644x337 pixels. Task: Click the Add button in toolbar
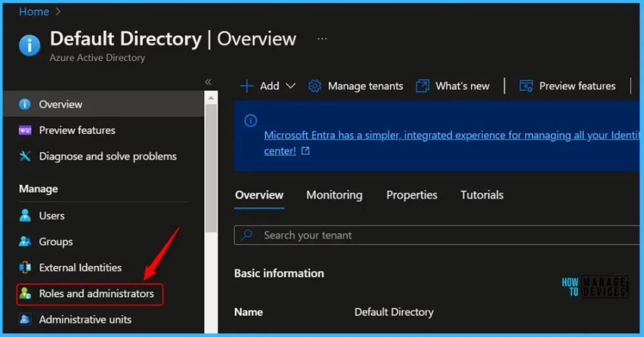[268, 86]
